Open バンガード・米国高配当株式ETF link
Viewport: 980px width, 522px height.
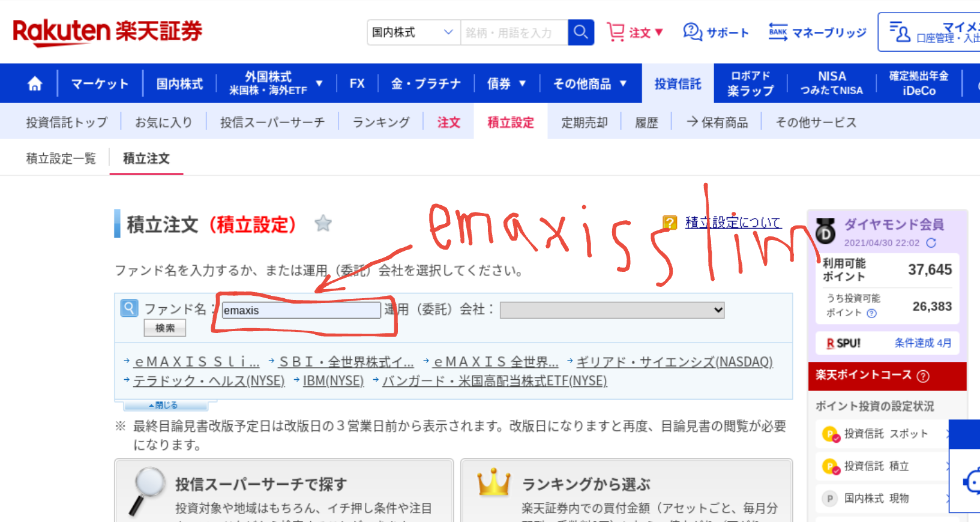(495, 381)
